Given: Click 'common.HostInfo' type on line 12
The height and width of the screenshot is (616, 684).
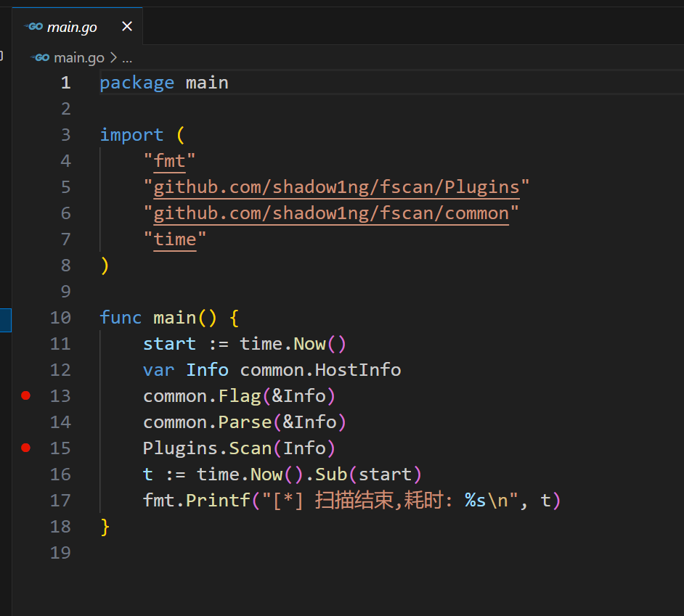Looking at the screenshot, I should click(x=321, y=370).
